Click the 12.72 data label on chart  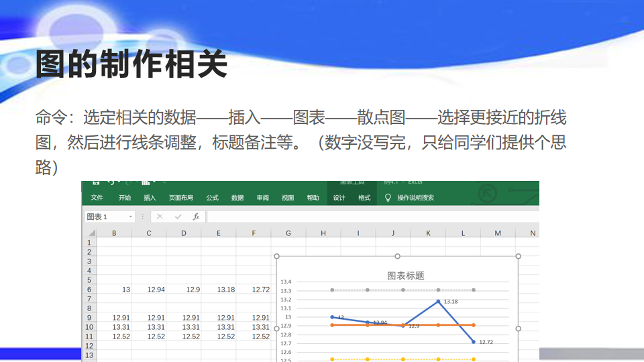(x=486, y=342)
